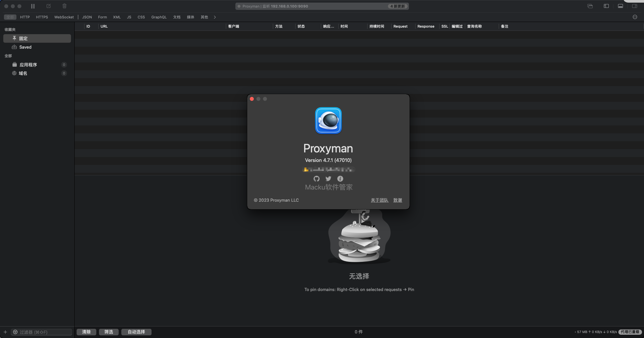
Task: Open the compose new request icon
Action: (x=49, y=6)
